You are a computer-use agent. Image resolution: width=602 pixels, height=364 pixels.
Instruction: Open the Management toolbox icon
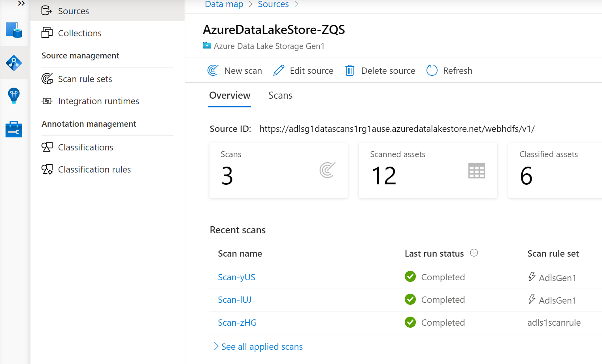pos(14,129)
